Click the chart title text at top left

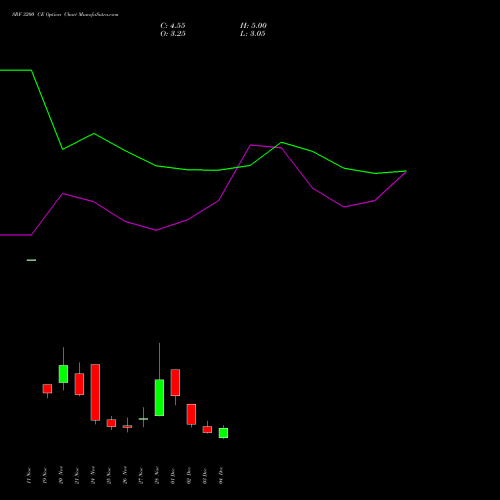point(65,15)
